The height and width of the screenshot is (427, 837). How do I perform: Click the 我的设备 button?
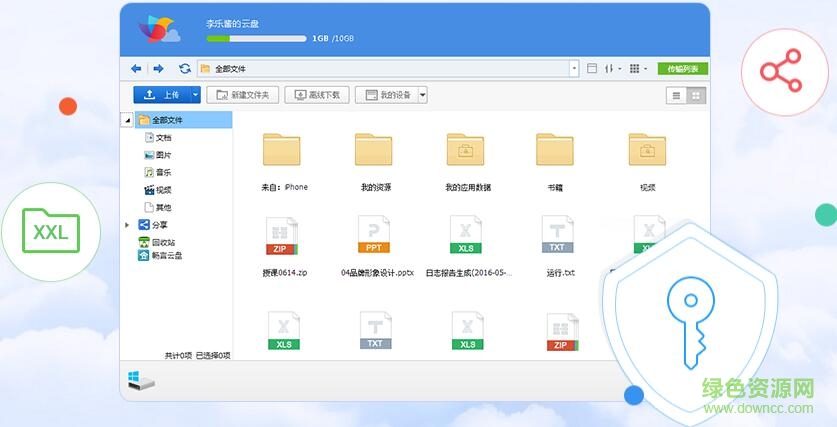point(386,95)
